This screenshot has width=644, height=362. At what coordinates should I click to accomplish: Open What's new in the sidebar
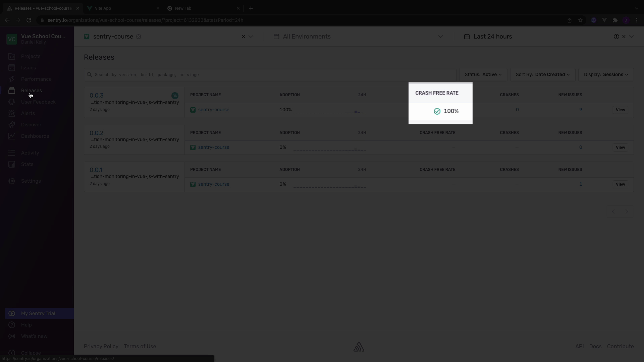tap(34, 336)
